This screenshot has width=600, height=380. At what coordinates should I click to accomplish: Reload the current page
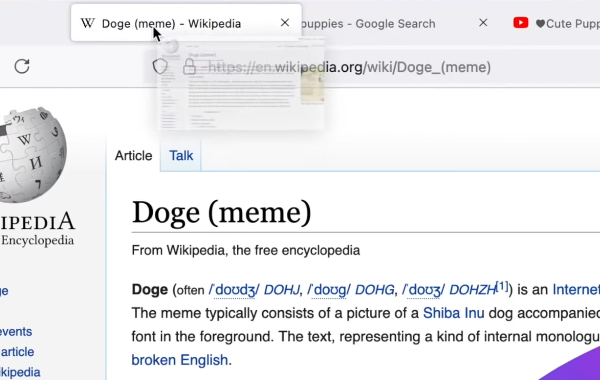coord(22,66)
